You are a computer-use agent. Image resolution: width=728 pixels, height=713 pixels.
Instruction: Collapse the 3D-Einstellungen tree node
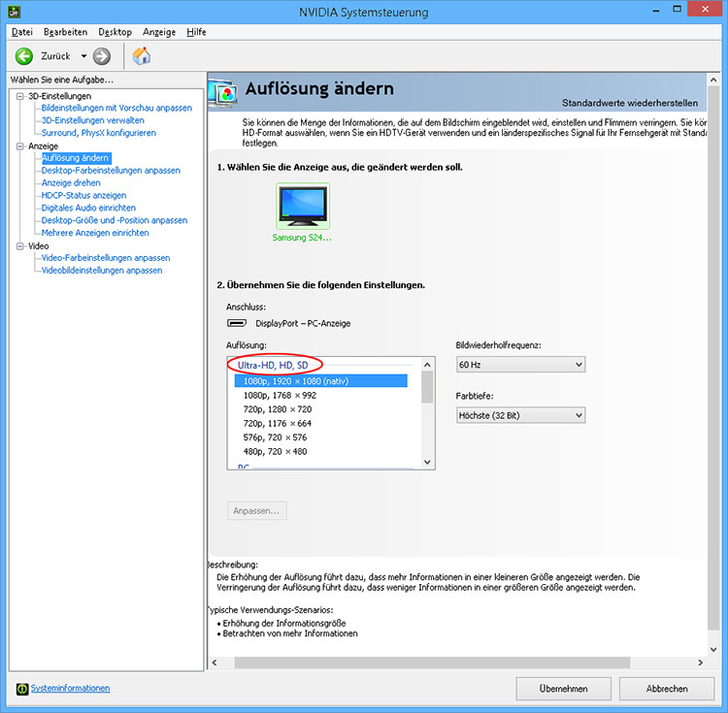coord(20,96)
